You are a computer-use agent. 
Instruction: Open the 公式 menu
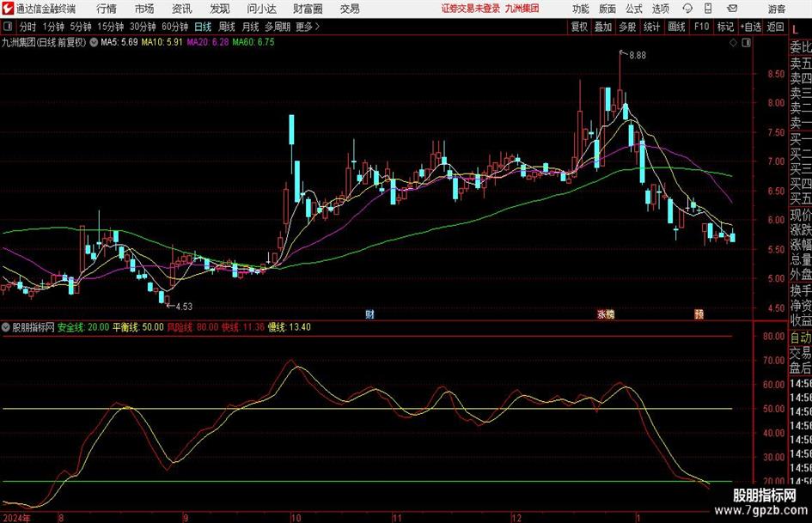pos(634,9)
